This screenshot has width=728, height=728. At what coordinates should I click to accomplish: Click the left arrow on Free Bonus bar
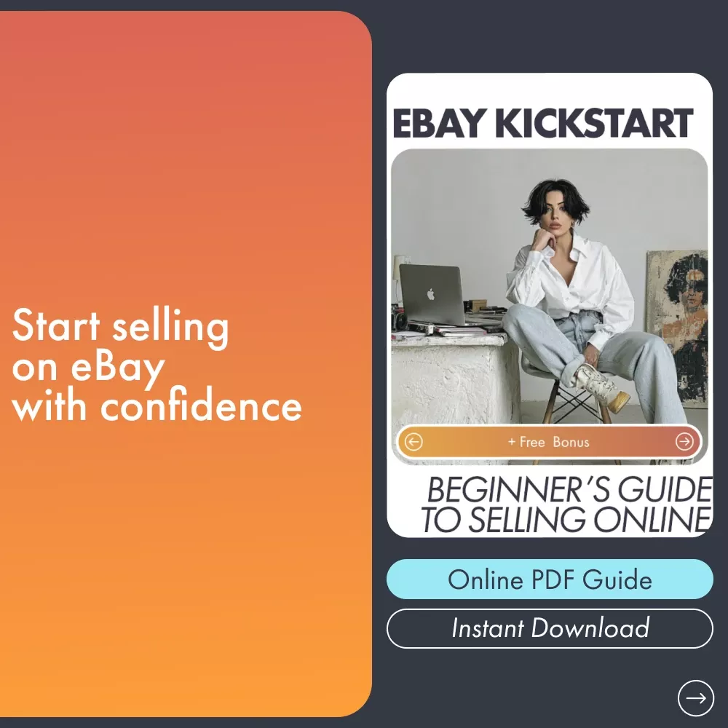coord(414,442)
